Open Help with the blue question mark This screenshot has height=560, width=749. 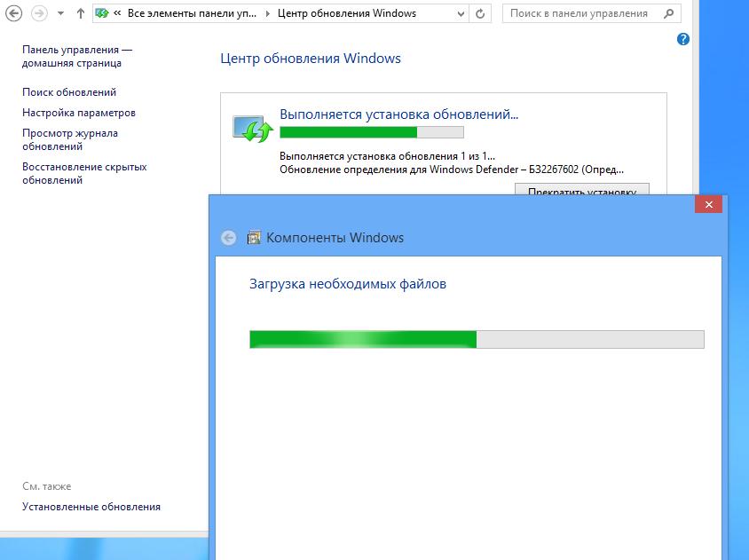pyautogui.click(x=683, y=39)
